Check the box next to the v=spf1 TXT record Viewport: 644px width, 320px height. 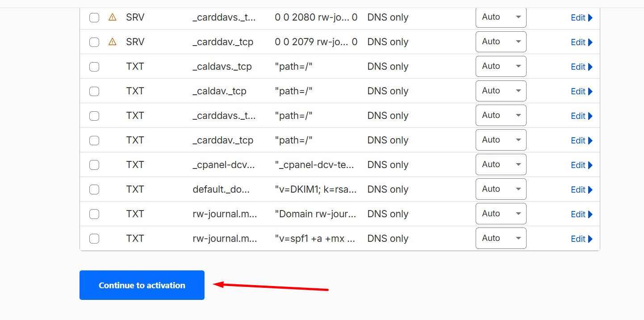(94, 239)
